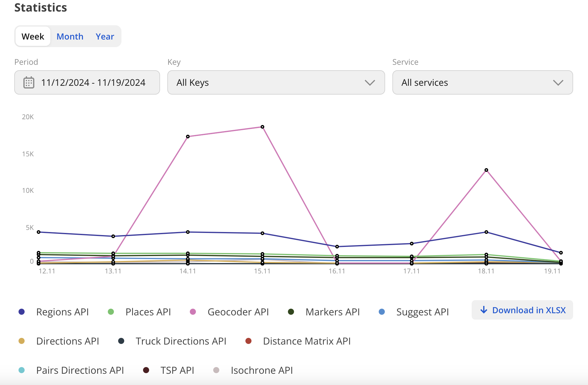Toggle Geocoder API legend dot
This screenshot has height=385, width=588.
[x=193, y=312]
